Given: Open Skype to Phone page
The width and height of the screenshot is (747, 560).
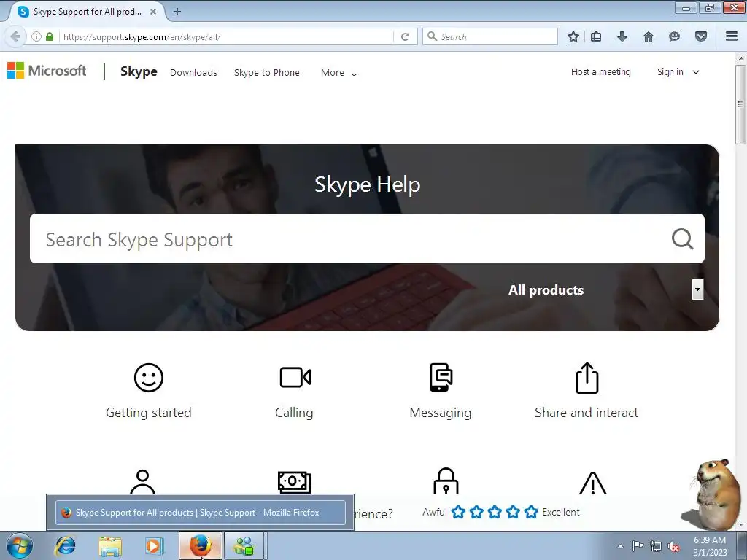Looking at the screenshot, I should 267,72.
